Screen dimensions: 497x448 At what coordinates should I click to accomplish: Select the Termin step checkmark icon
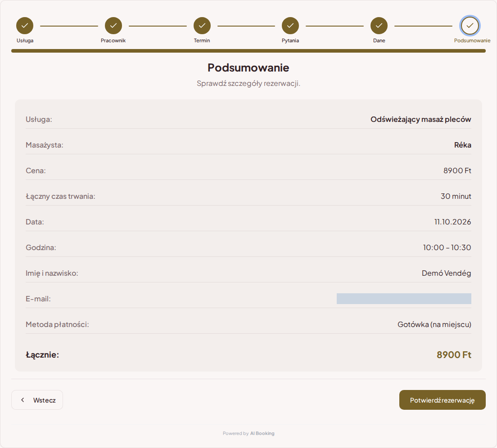(202, 26)
